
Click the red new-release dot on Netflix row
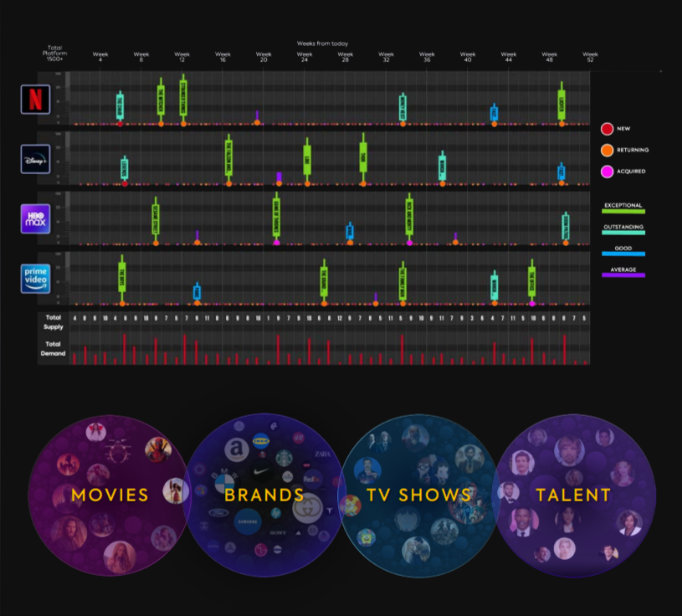[120, 124]
